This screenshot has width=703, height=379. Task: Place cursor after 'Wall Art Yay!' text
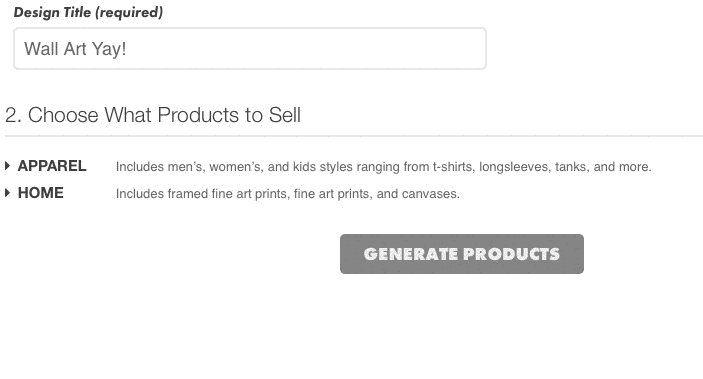click(127, 49)
